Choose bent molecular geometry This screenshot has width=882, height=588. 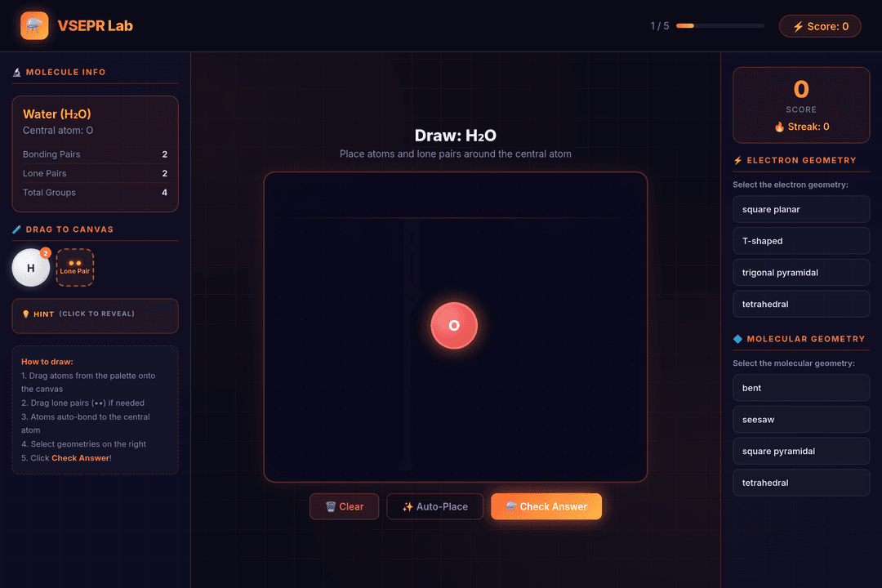pyautogui.click(x=801, y=388)
